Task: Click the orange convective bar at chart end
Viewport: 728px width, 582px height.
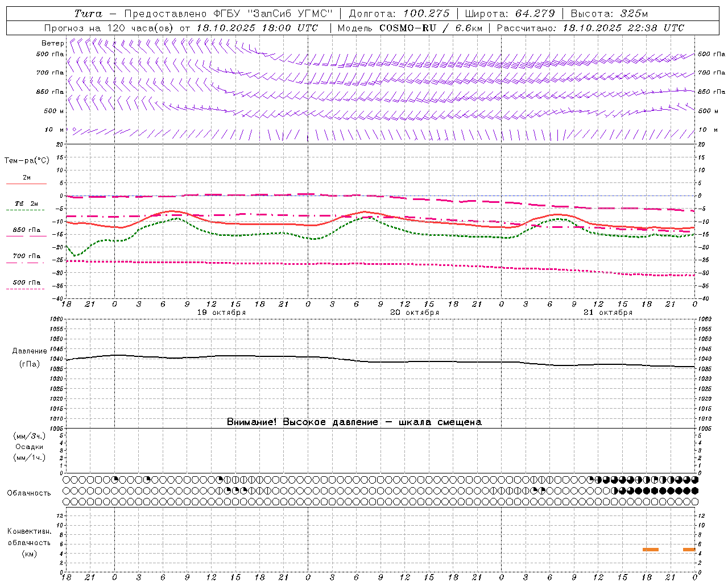Action: (689, 550)
